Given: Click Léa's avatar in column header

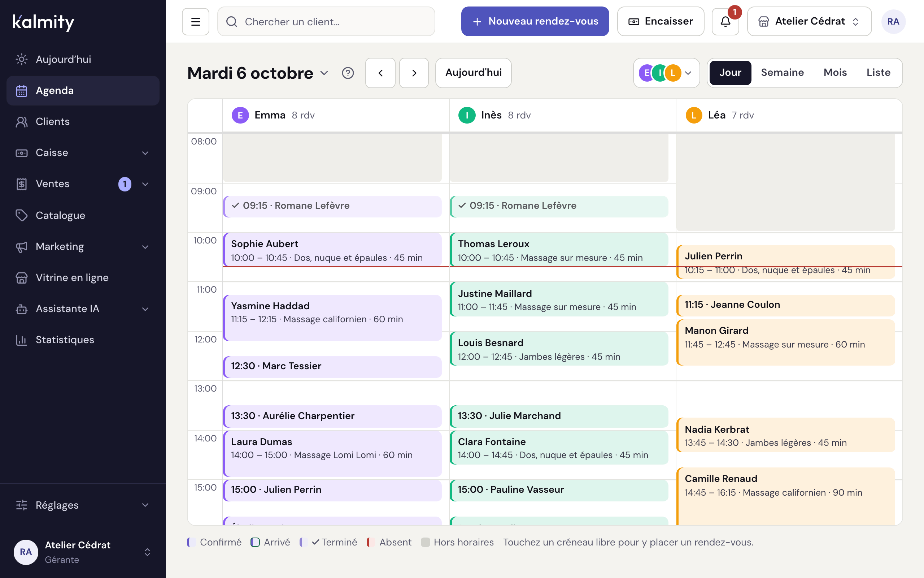Looking at the screenshot, I should click(x=694, y=115).
